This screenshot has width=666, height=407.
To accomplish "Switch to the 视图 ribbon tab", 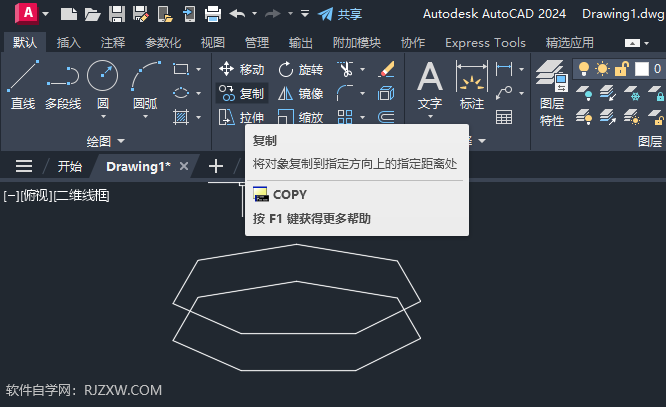I will [x=213, y=42].
